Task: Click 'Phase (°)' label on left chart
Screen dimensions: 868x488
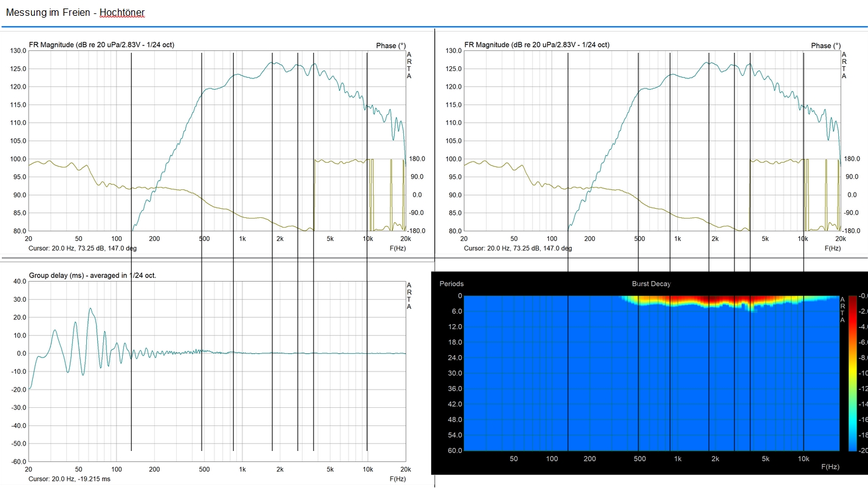Action: pyautogui.click(x=391, y=46)
